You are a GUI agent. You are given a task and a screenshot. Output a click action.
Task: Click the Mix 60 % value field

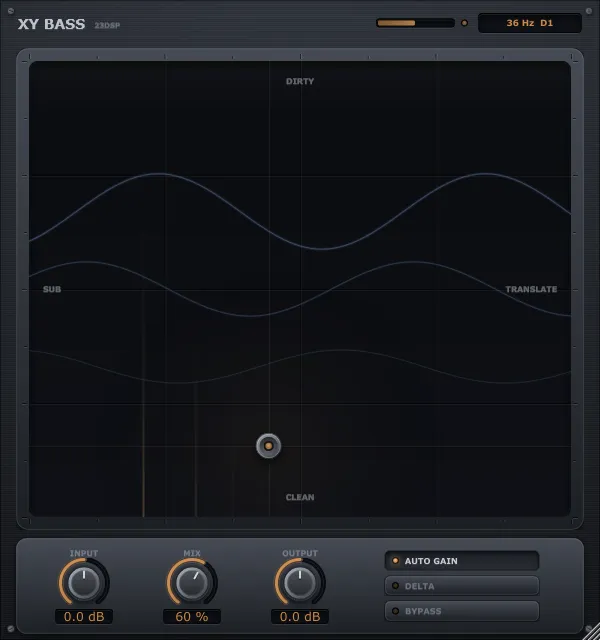click(x=192, y=616)
